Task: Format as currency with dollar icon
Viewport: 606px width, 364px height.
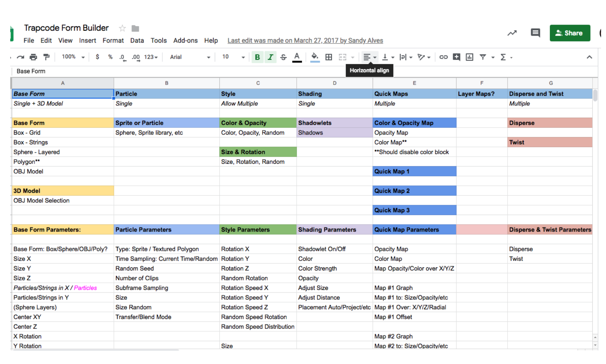Action: (x=97, y=57)
